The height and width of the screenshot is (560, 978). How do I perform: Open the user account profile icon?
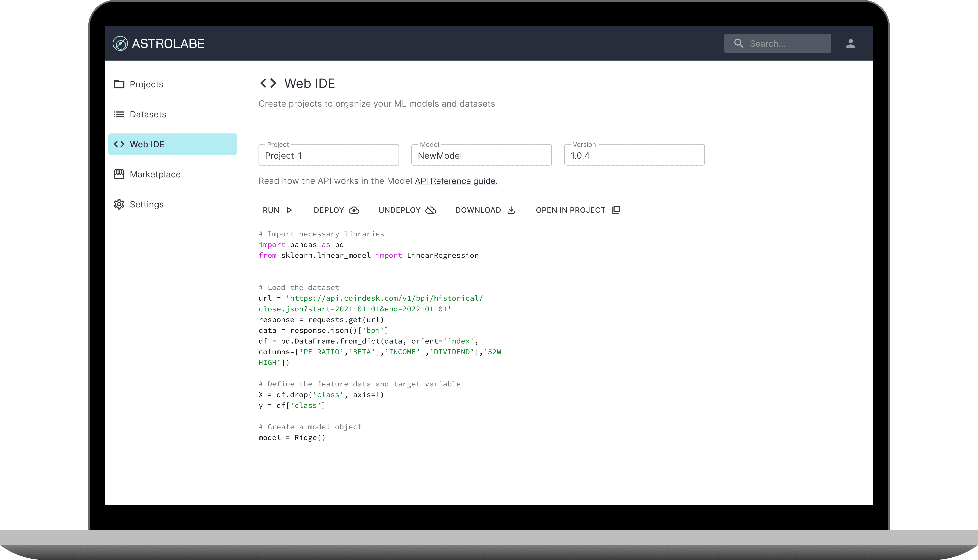coord(850,43)
